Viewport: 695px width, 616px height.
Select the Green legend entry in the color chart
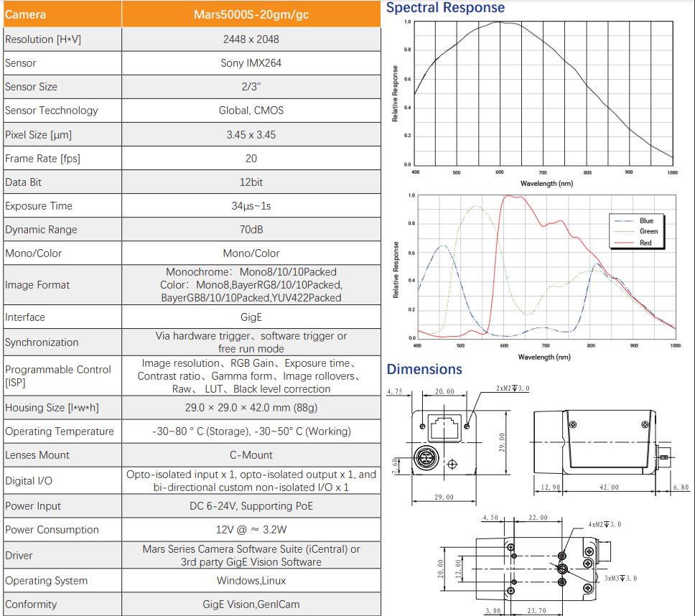point(648,231)
